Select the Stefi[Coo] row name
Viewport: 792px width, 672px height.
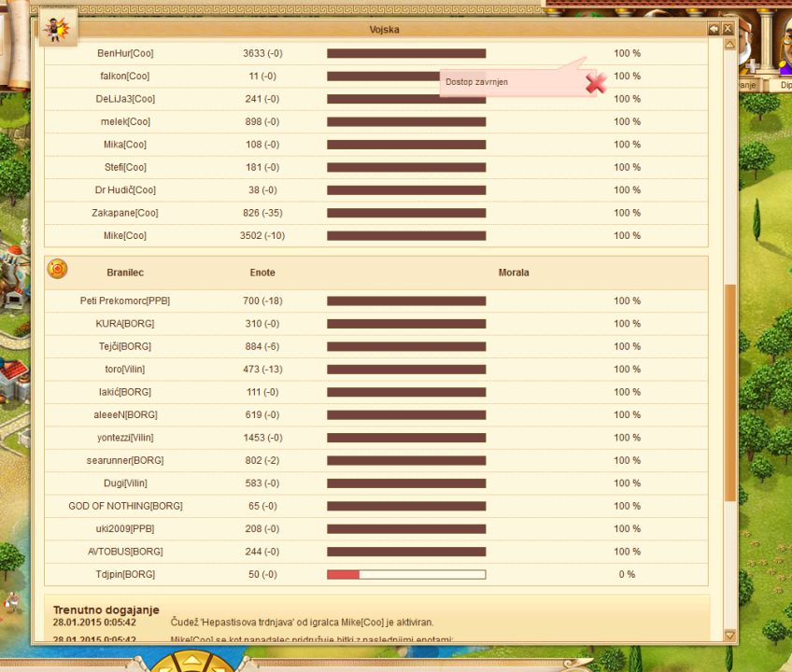point(125,167)
